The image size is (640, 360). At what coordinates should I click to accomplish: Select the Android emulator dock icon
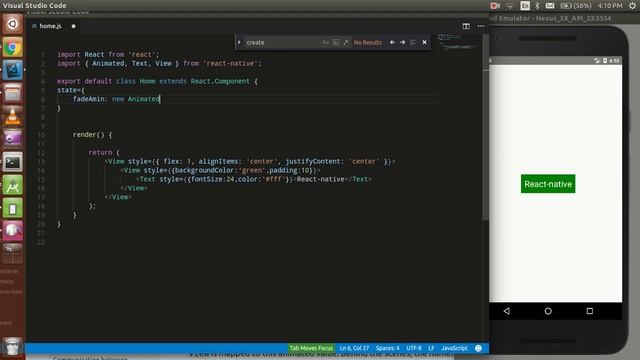(13, 209)
